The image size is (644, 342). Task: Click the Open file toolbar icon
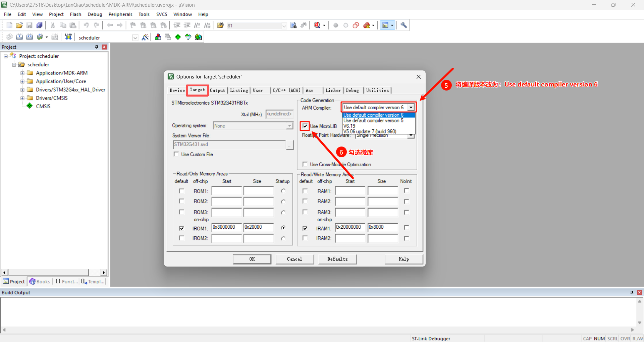19,25
